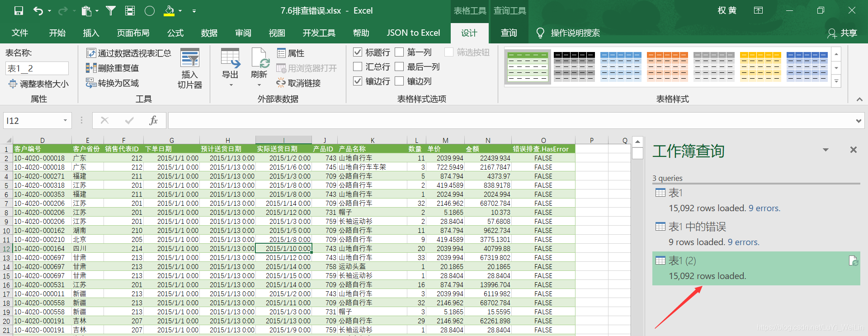Viewport: 868px width, 336px height.
Task: Click the Insert Function fx icon
Action: 153,120
